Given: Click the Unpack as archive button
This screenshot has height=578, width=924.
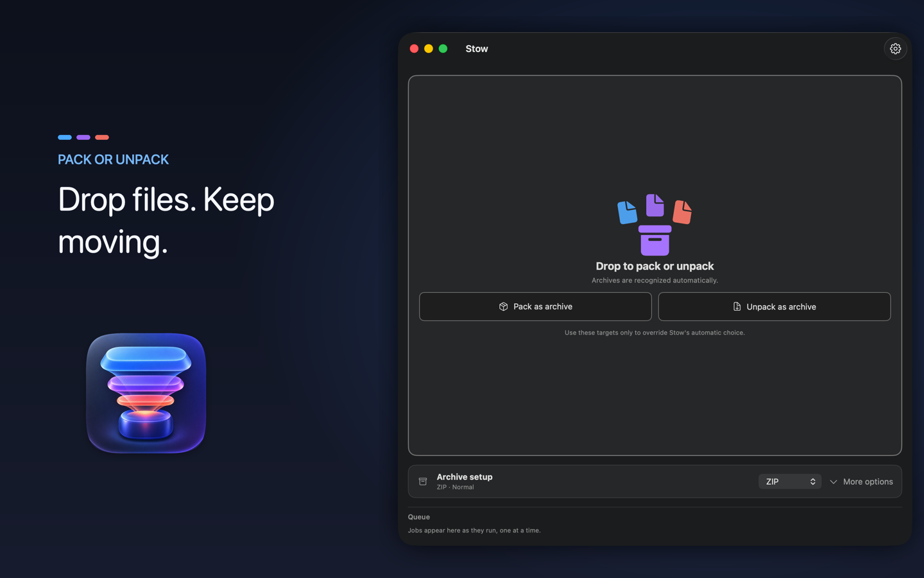Looking at the screenshot, I should click(774, 306).
